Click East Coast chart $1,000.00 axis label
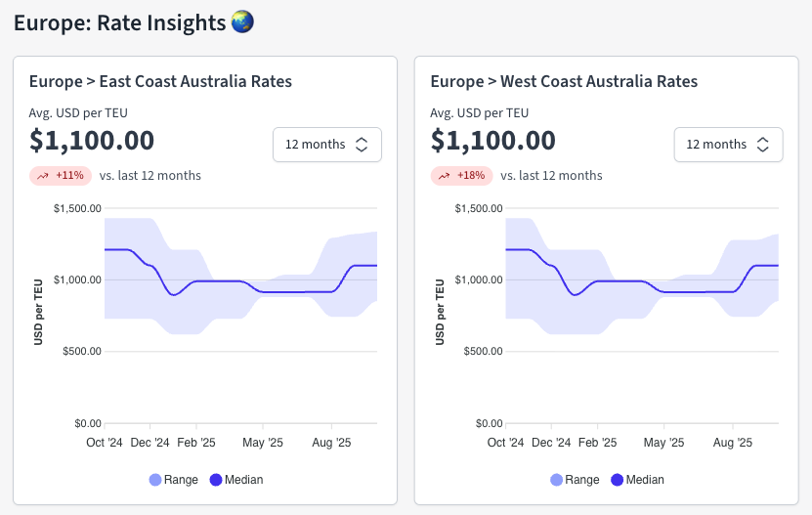 (77, 279)
